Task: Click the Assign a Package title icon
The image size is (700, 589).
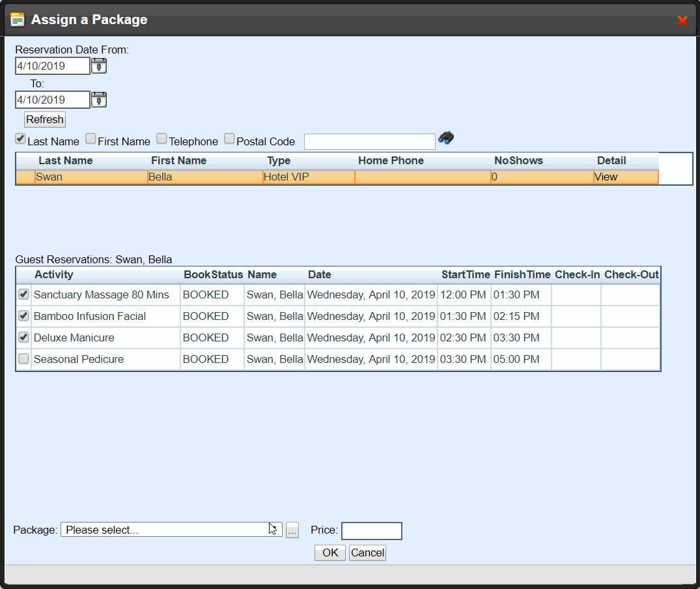Action: pyautogui.click(x=18, y=20)
